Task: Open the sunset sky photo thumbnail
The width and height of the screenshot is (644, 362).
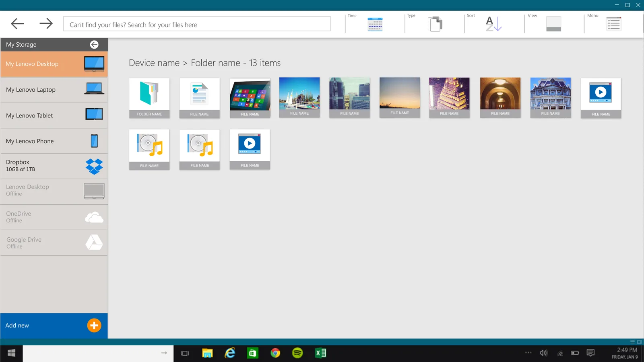Action: 400,98
